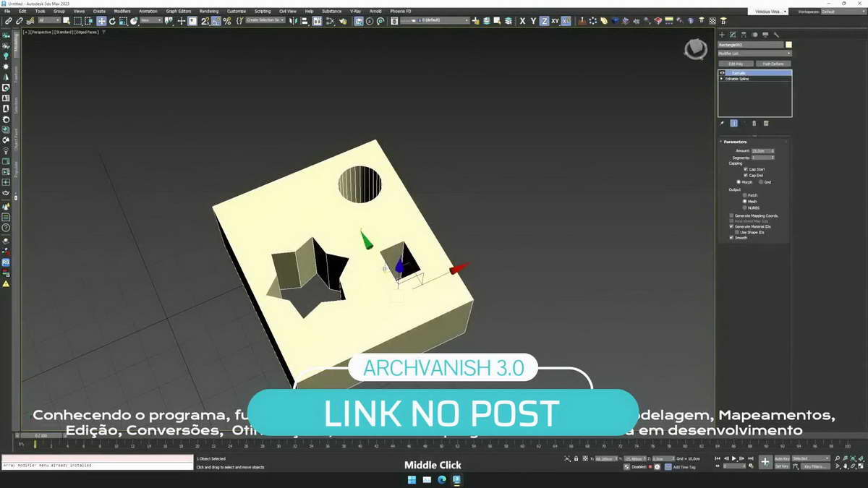
Task: Open the V-Ray menu
Action: (356, 12)
